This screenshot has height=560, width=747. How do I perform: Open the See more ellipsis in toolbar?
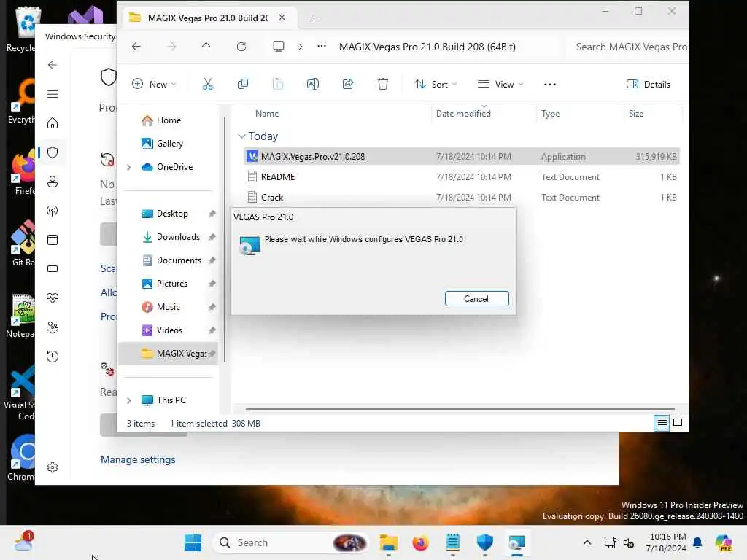[x=550, y=85]
